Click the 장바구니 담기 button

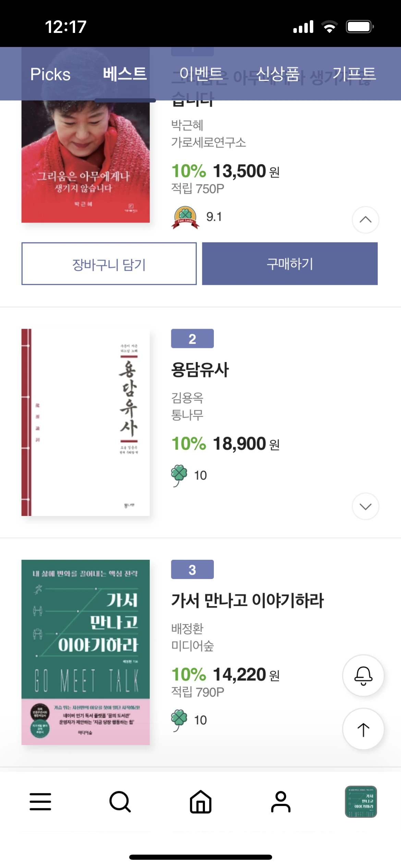click(109, 264)
